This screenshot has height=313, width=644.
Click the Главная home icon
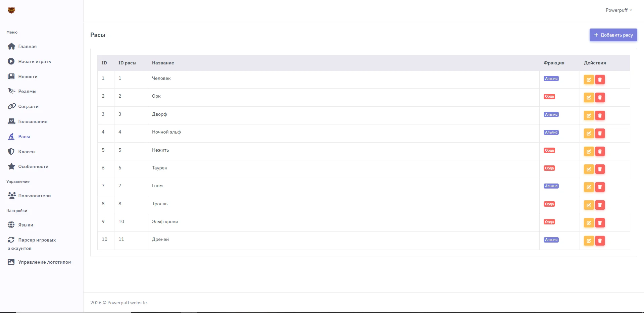[x=11, y=46]
